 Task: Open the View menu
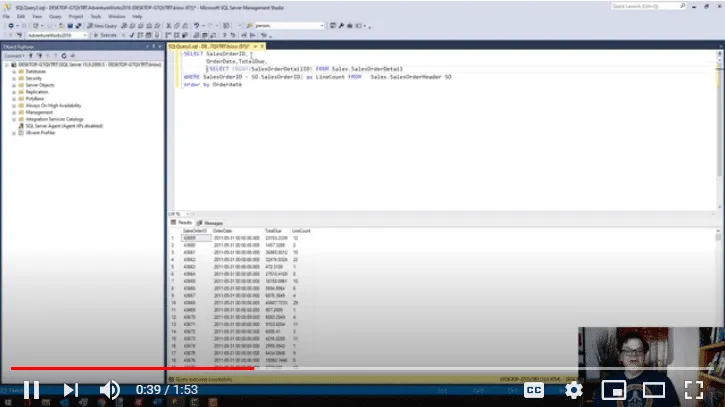tap(37, 16)
